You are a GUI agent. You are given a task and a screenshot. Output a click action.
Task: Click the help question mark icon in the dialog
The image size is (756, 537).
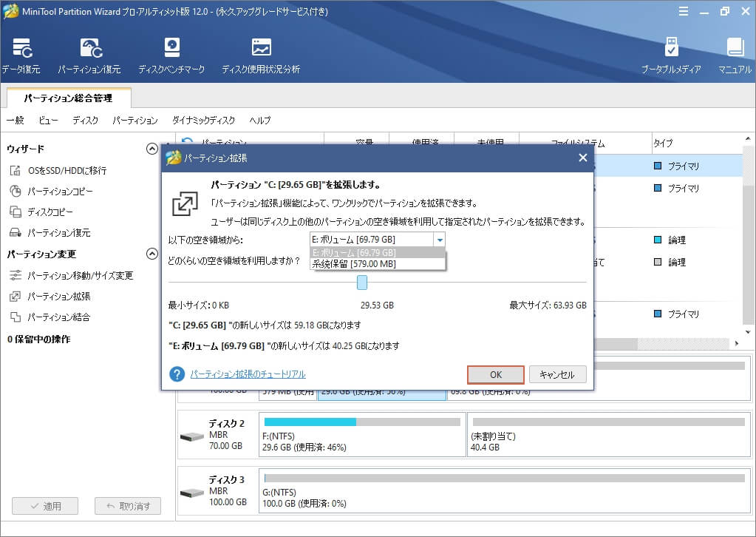pyautogui.click(x=177, y=374)
